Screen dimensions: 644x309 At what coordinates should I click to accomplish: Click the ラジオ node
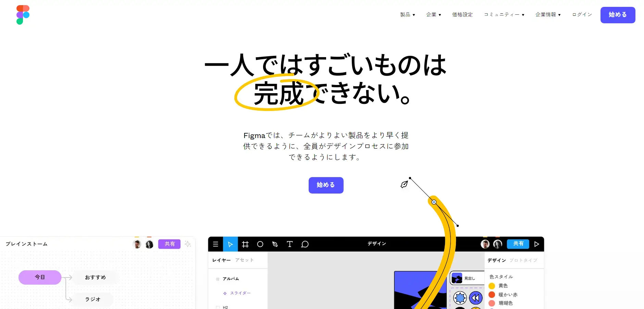[93, 299]
